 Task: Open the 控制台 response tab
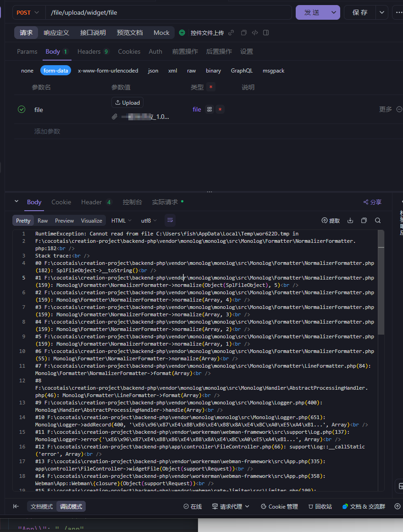[132, 202]
